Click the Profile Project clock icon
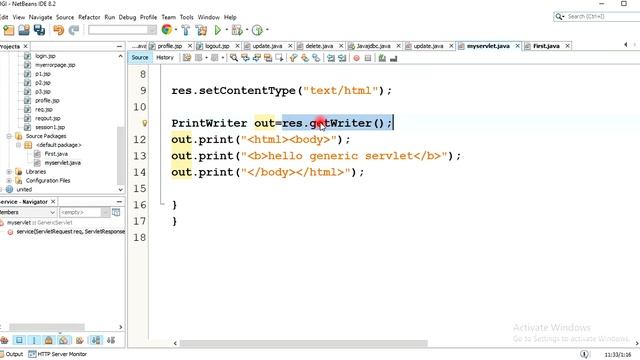This screenshot has width=640, height=360. pyautogui.click(x=257, y=30)
